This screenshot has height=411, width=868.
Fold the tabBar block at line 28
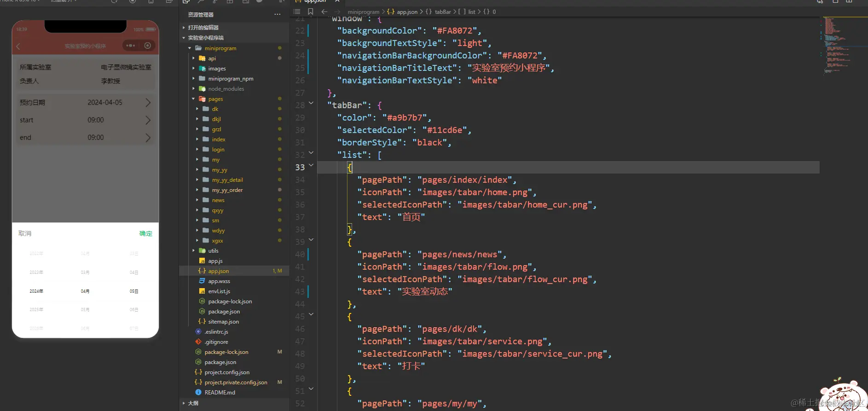(311, 103)
